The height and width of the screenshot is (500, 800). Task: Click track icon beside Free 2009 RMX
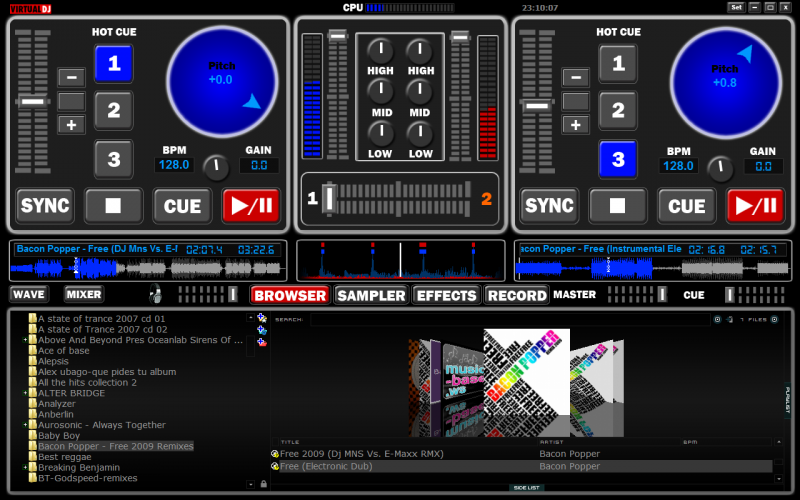pos(274,454)
